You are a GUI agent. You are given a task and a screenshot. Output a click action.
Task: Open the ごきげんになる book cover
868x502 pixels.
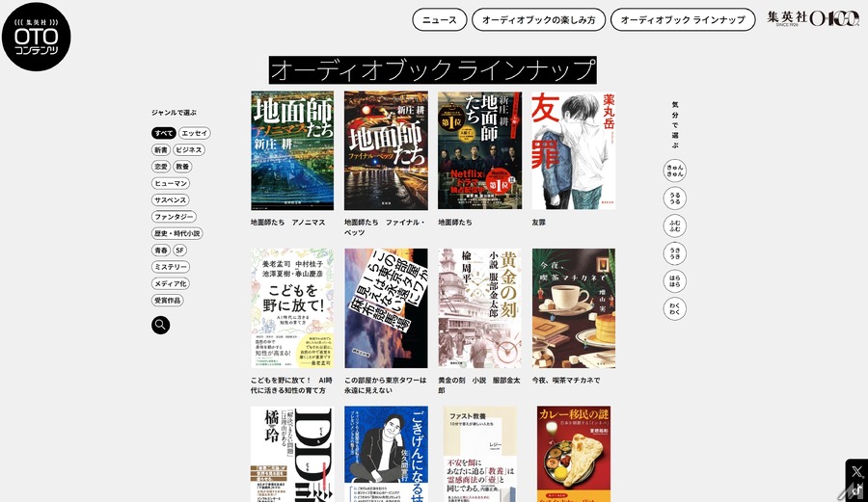(x=386, y=455)
